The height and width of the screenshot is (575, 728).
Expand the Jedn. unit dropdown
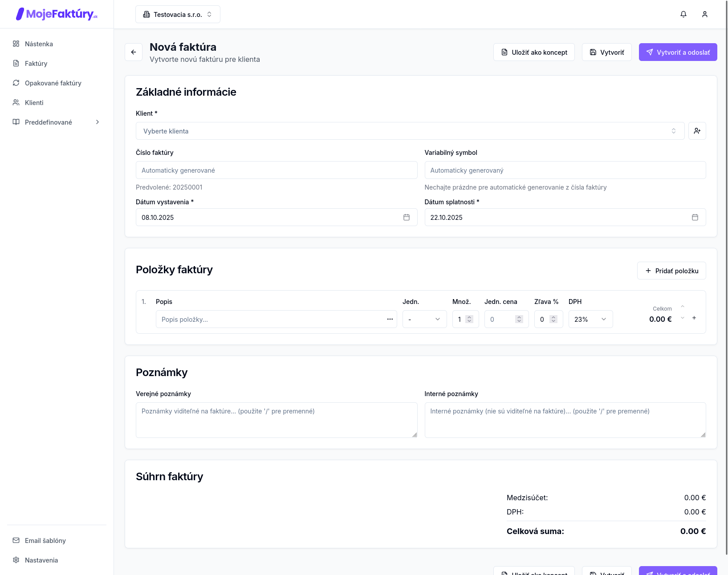pos(424,319)
